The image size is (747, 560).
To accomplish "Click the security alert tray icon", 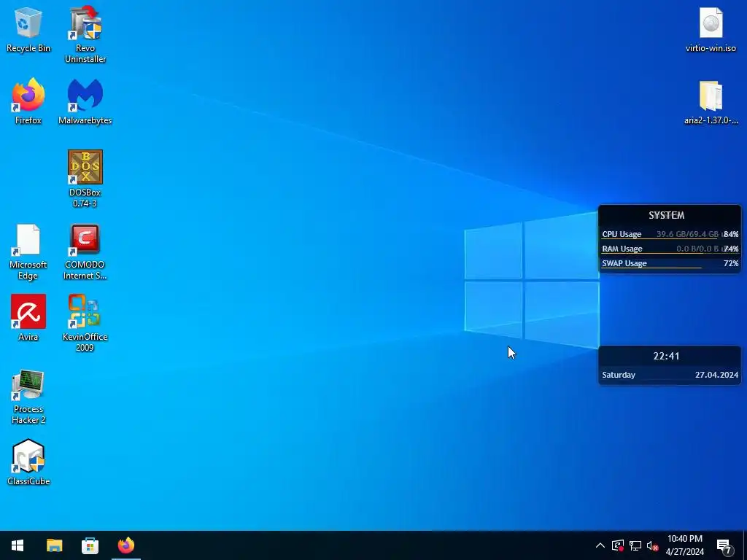I will pos(618,545).
